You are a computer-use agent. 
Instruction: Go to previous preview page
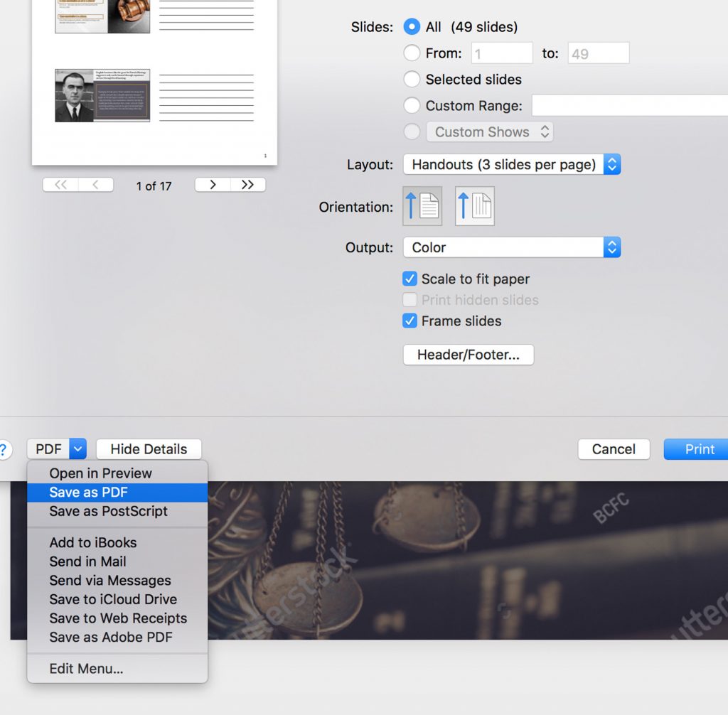click(96, 185)
